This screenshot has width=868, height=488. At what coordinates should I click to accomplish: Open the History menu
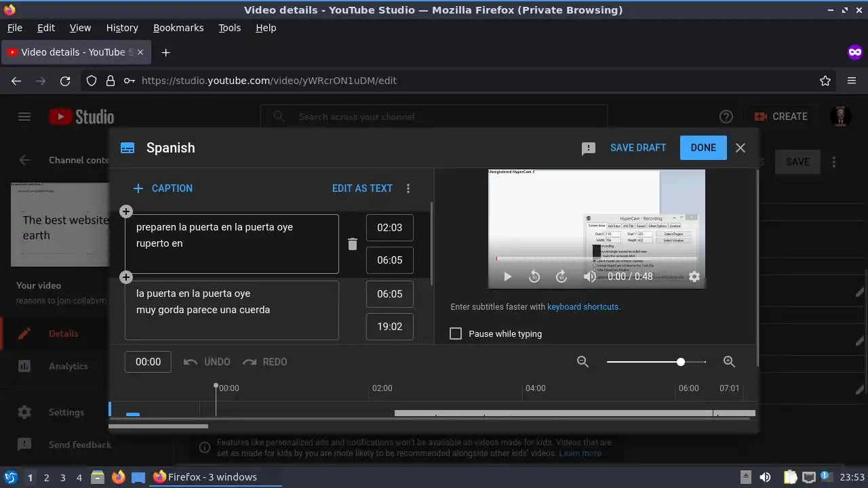(122, 28)
